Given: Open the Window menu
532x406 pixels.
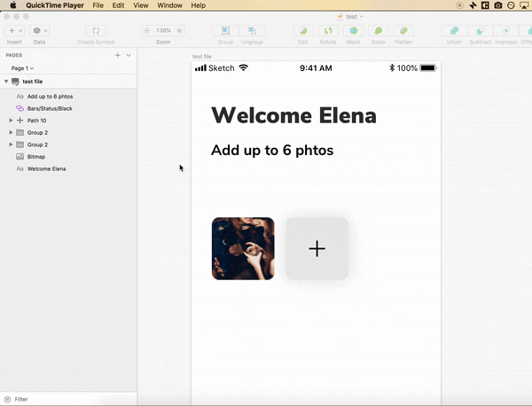Looking at the screenshot, I should point(169,5).
